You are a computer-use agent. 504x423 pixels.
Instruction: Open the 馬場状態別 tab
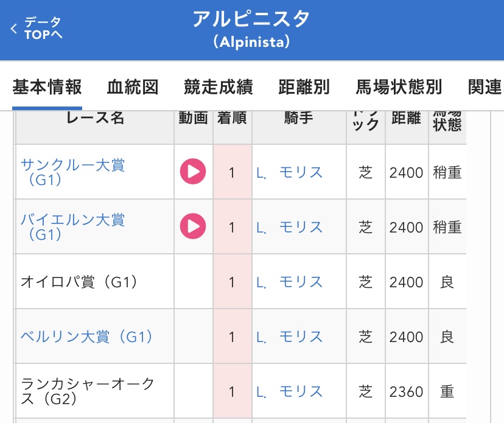click(399, 87)
